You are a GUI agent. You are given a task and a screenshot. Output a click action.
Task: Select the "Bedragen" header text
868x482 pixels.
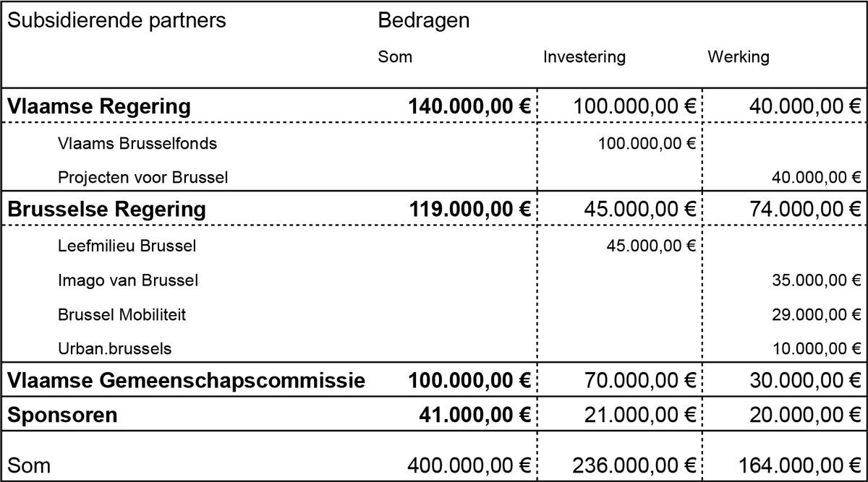tap(423, 20)
